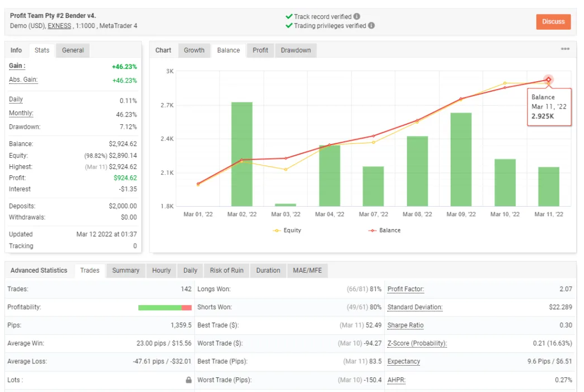Click the Trading privileges verified info icon
The height and width of the screenshot is (392, 584).
(x=371, y=26)
